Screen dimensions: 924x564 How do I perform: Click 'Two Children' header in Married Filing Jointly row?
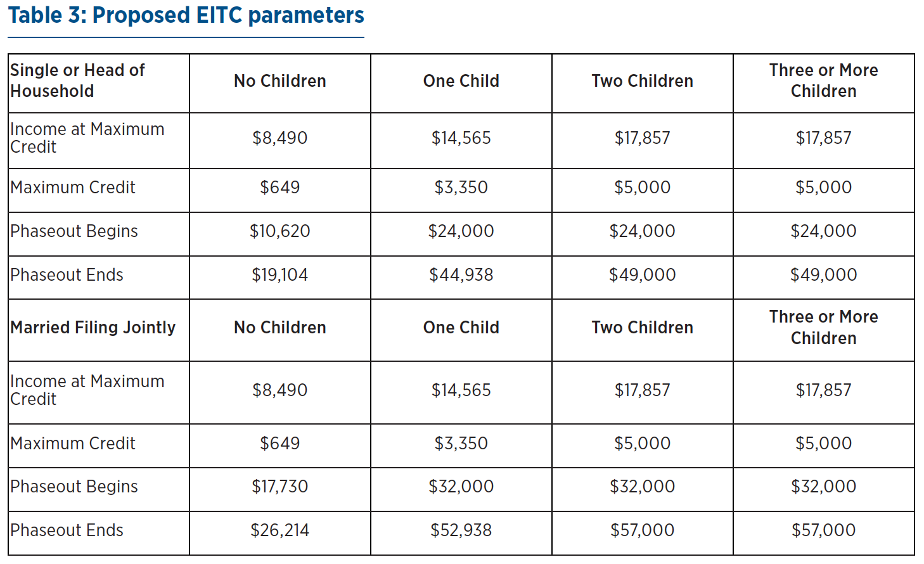click(x=642, y=328)
